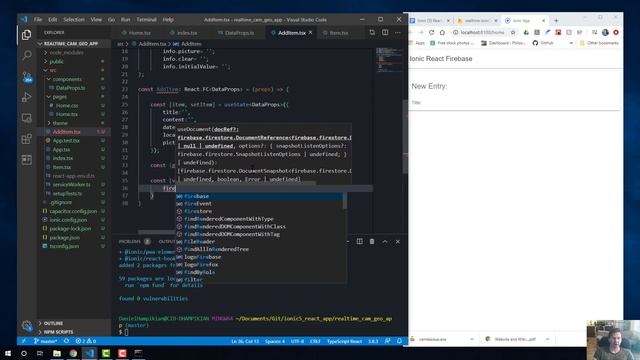Expand the node_modules folder
Image resolution: width=640 pixels, height=360 pixels.
67,53
